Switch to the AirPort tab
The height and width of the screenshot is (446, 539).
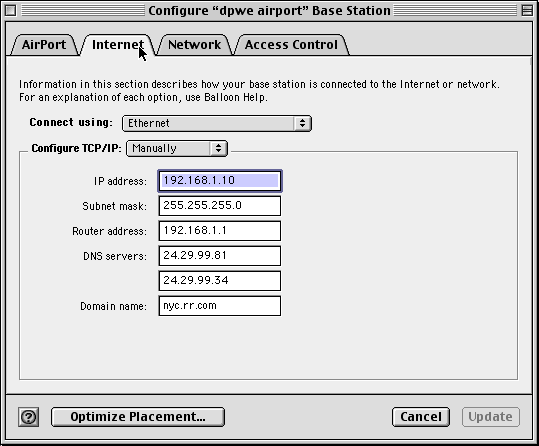pyautogui.click(x=44, y=45)
